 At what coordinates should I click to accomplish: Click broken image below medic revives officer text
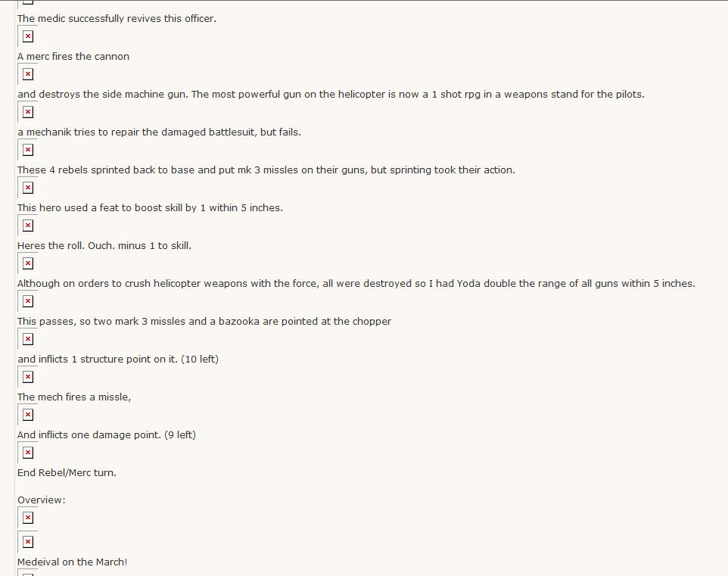coord(28,36)
